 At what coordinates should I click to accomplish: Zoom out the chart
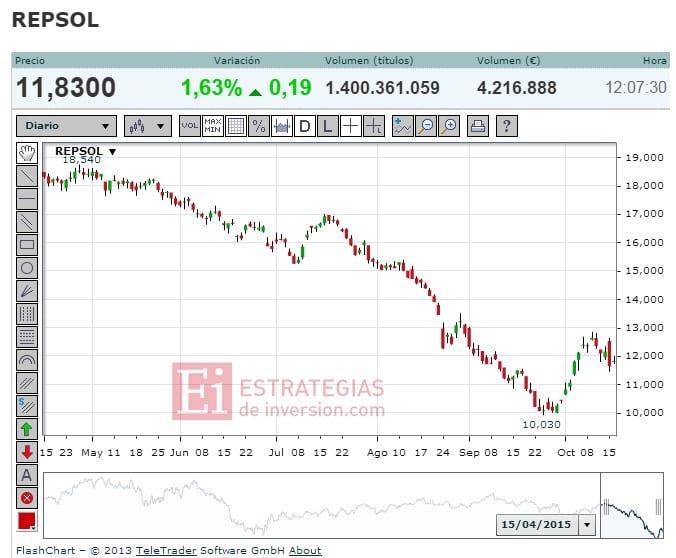click(426, 126)
